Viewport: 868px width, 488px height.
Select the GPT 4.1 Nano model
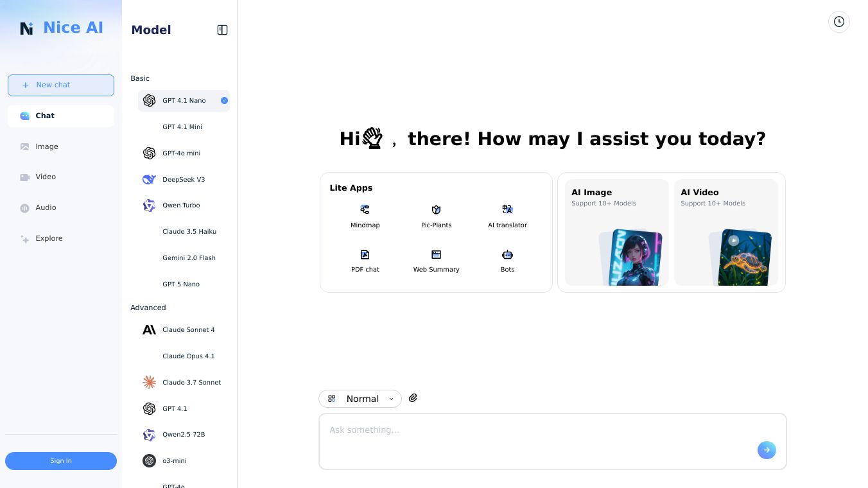tap(184, 101)
